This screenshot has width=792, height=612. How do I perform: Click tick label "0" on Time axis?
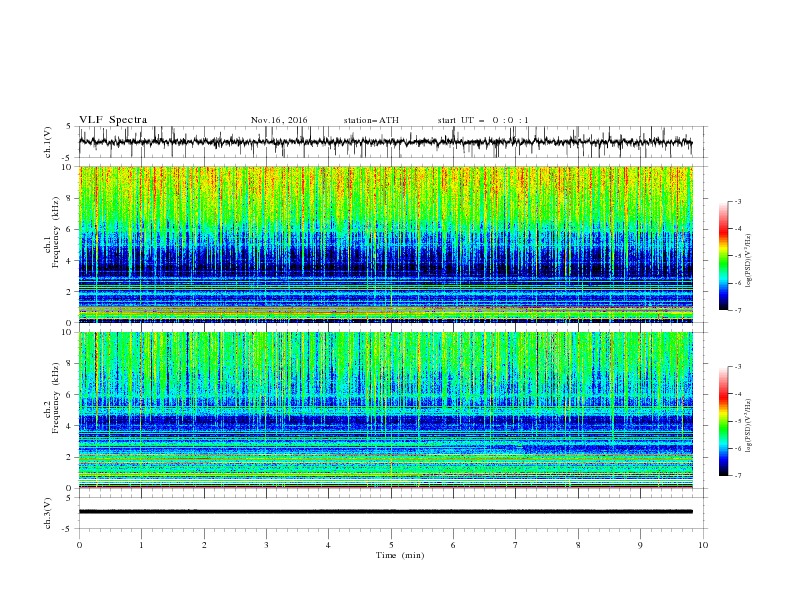pos(79,545)
